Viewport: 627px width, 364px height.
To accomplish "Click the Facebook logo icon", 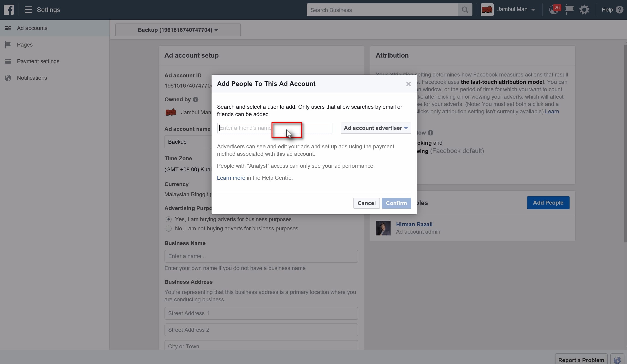I will [x=9, y=10].
